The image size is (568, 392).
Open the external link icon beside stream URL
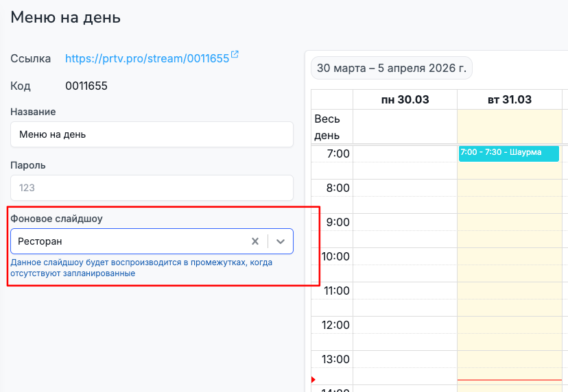(235, 56)
